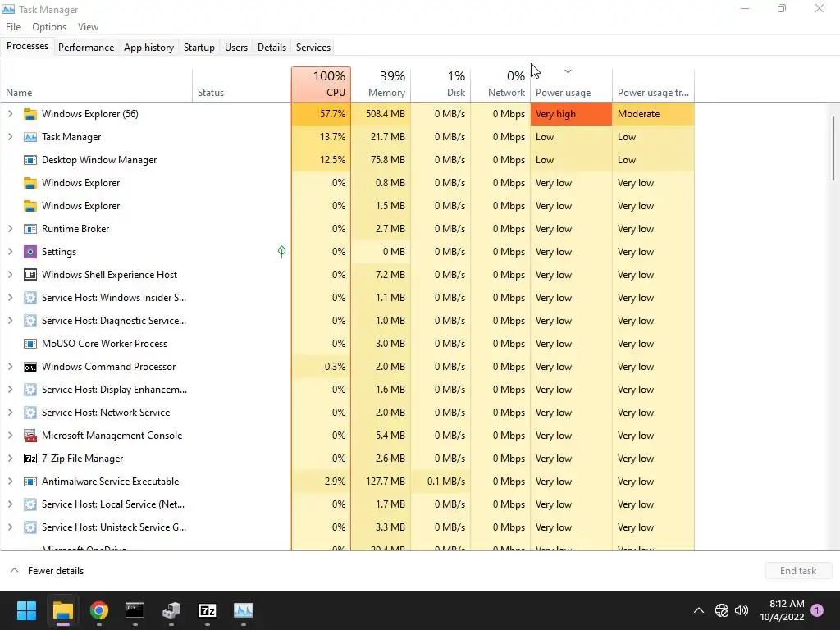
Task: Click the Service Host: Local Service icon
Action: [x=30, y=504]
